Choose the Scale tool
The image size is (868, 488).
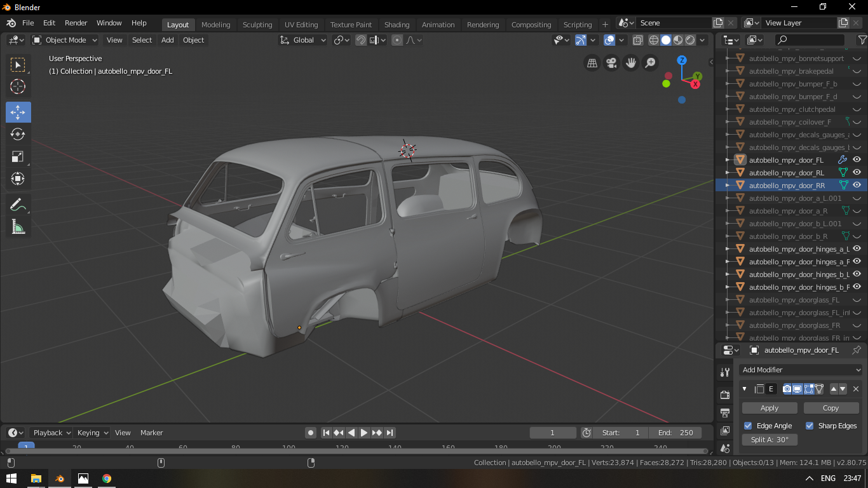tap(18, 157)
